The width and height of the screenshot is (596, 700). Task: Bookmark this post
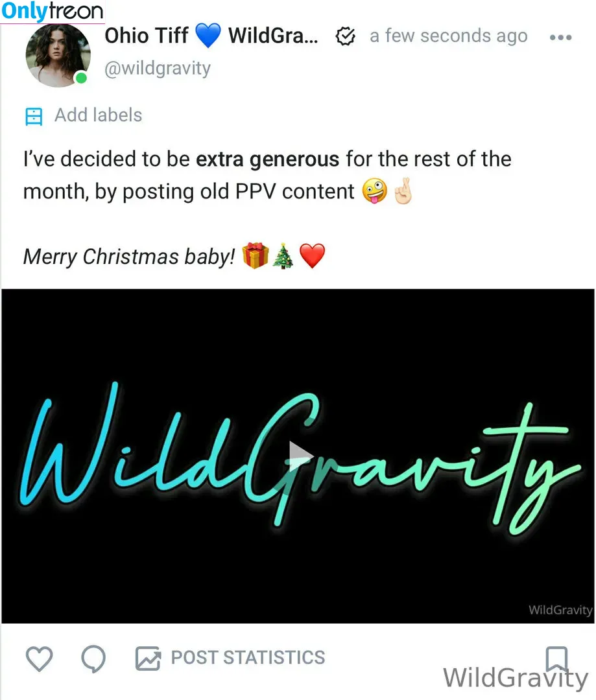tap(556, 659)
